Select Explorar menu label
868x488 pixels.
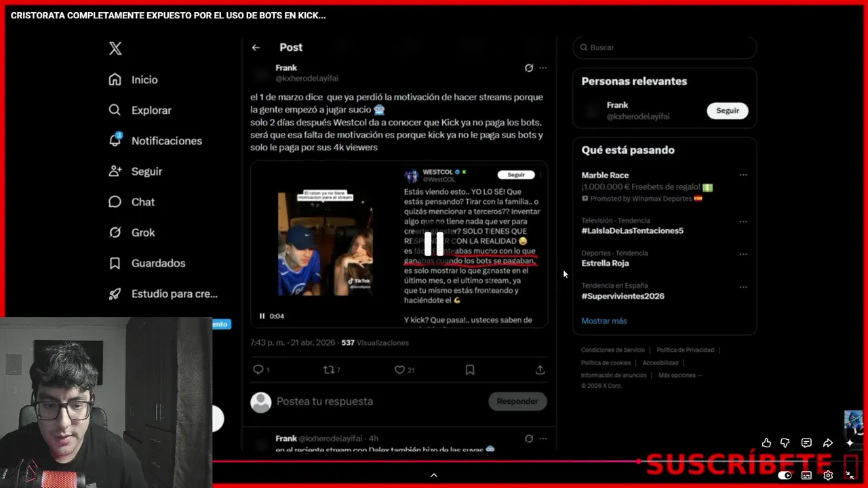coord(151,110)
